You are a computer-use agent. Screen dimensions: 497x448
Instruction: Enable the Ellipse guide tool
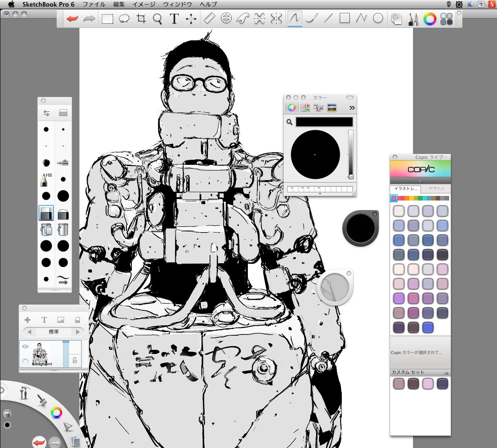point(226,18)
